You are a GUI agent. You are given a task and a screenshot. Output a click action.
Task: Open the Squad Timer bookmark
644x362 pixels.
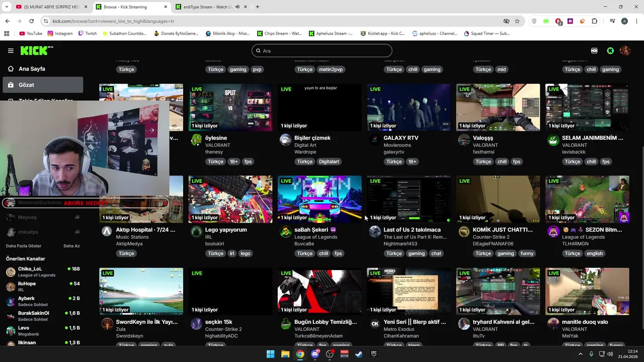[487, 34]
